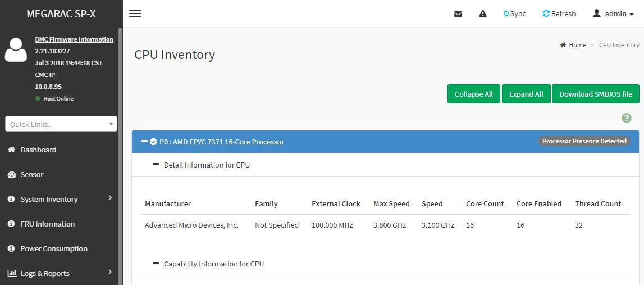
Task: Open the Dashboard menu item
Action: [x=38, y=150]
